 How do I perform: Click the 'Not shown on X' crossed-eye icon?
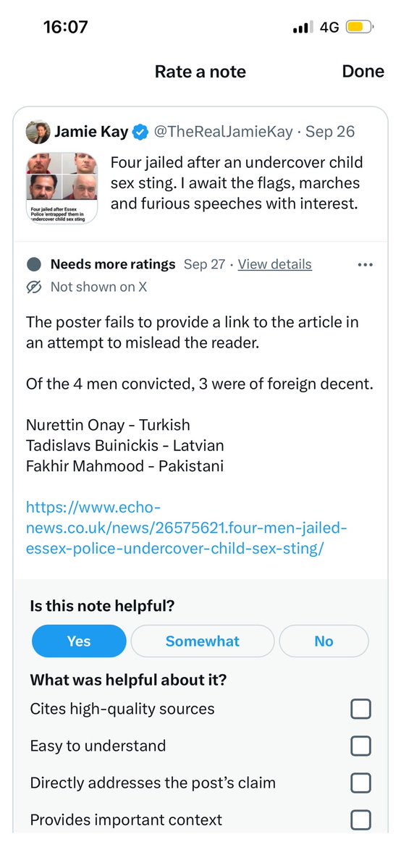coord(34,287)
